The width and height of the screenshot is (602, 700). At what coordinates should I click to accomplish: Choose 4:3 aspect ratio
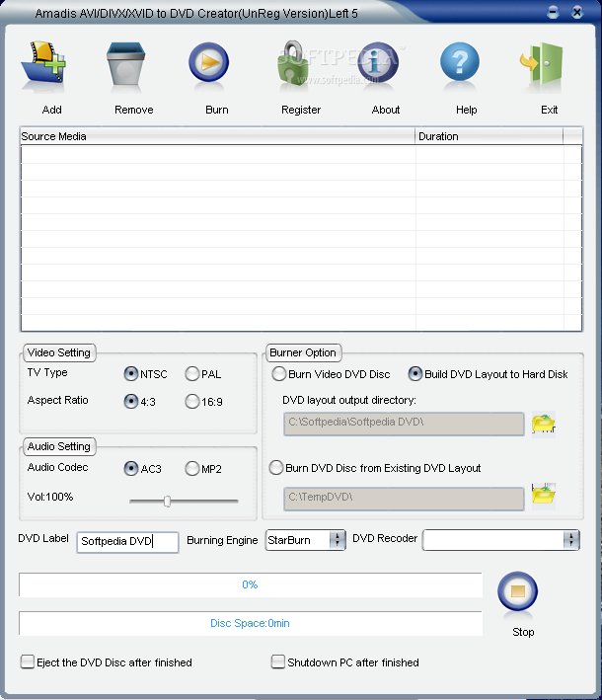pyautogui.click(x=131, y=401)
